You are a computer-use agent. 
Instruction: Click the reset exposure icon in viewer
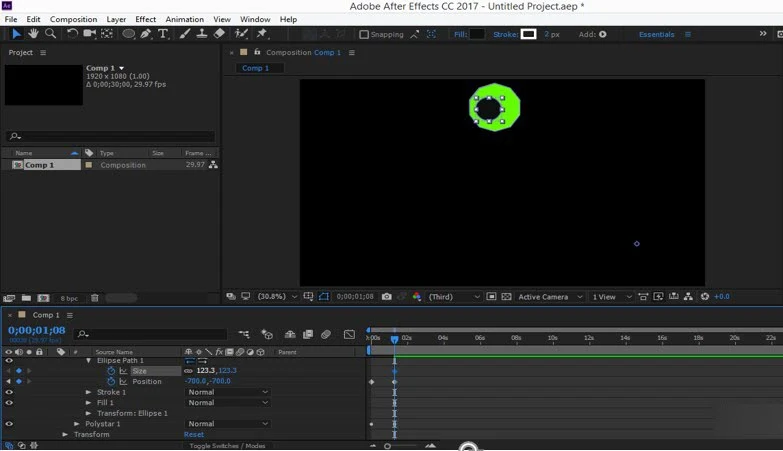coord(705,296)
